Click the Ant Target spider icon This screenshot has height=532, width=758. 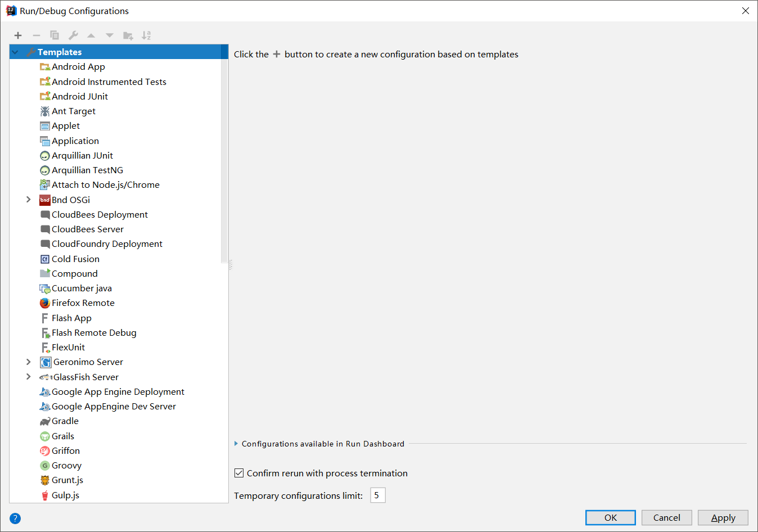click(x=45, y=111)
